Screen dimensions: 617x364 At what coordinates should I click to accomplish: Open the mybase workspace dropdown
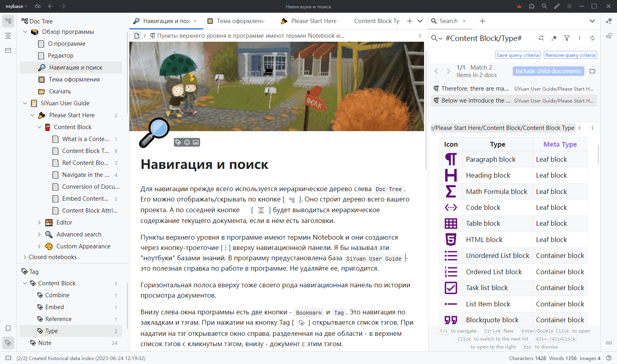coord(16,6)
